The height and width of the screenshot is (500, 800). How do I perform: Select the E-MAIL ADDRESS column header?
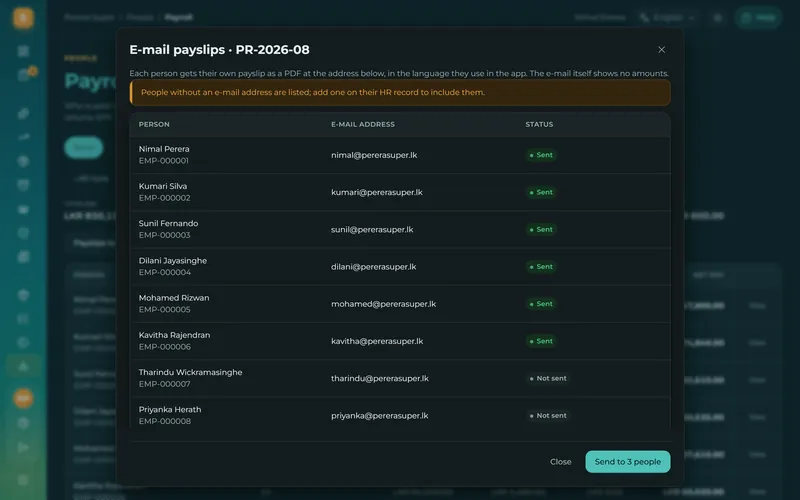pos(363,124)
